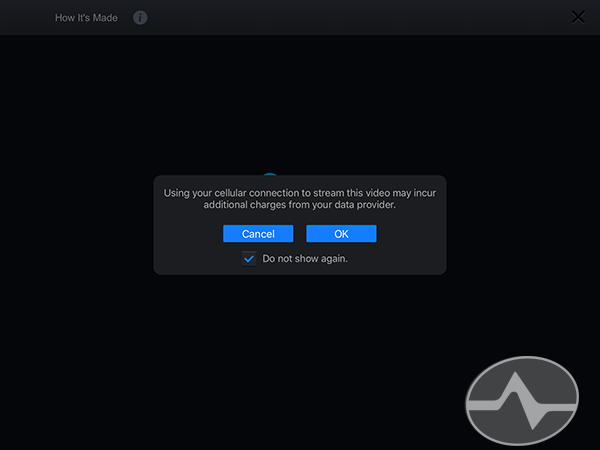Click the 'Do not show again.' label
Image resolution: width=600 pixels, height=450 pixels.
click(x=305, y=259)
